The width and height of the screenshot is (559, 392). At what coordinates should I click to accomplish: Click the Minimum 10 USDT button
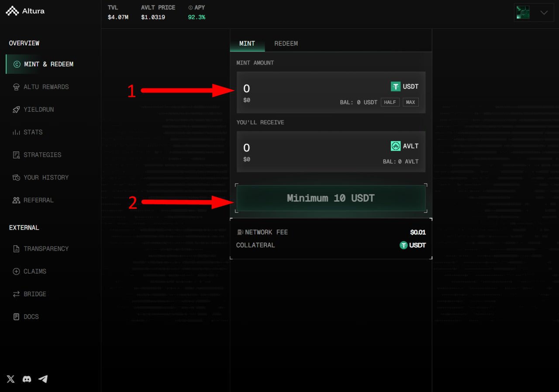(331, 198)
